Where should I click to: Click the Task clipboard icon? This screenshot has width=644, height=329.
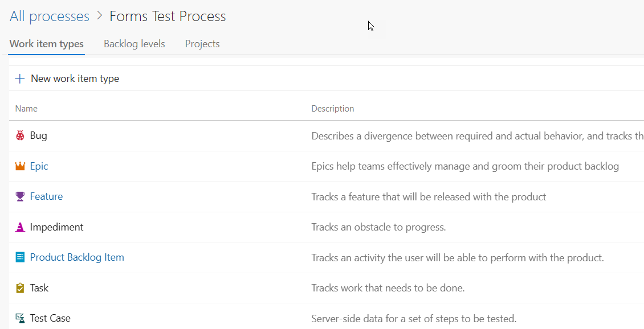click(x=20, y=288)
